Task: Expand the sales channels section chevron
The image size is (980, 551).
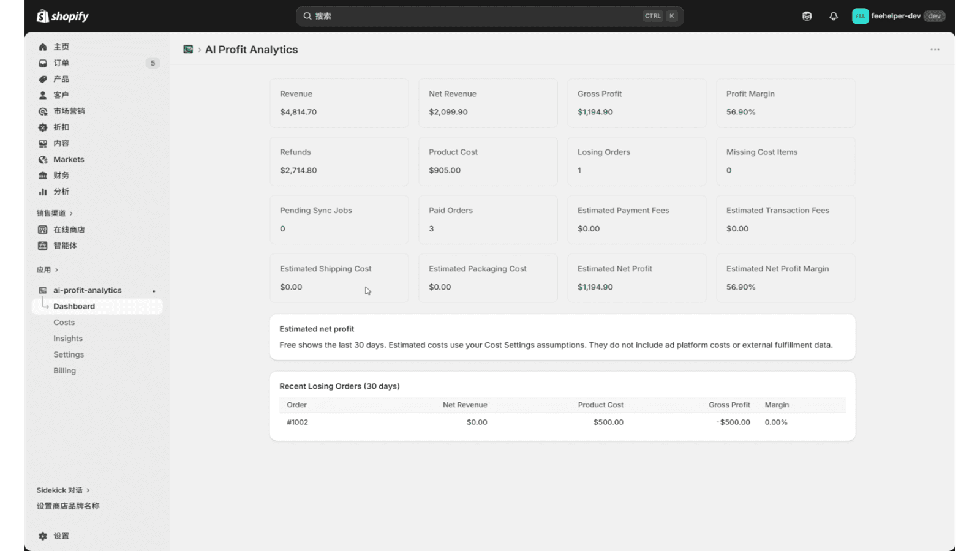Action: pyautogui.click(x=71, y=213)
